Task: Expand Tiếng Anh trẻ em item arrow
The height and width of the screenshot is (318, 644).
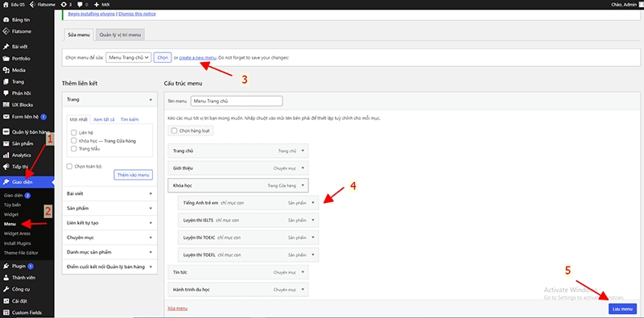Action: click(313, 203)
